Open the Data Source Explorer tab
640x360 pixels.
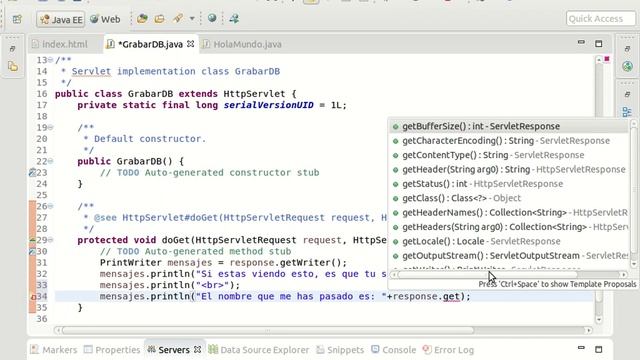[259, 350]
